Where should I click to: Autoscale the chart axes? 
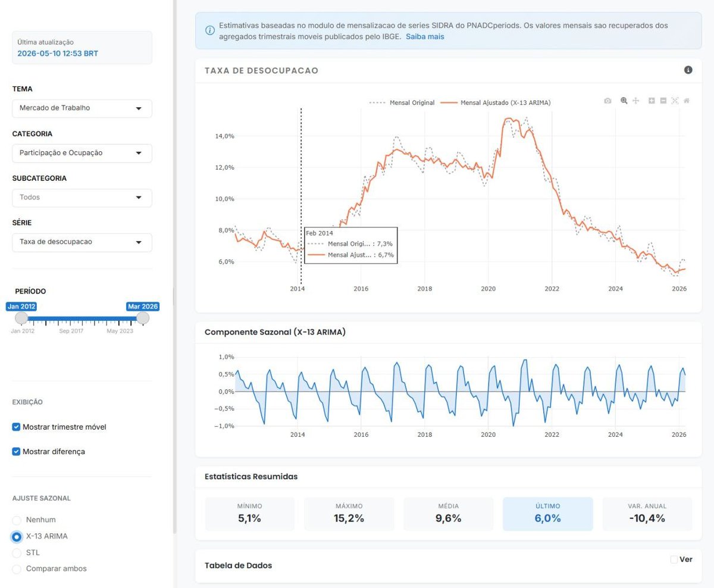[675, 101]
